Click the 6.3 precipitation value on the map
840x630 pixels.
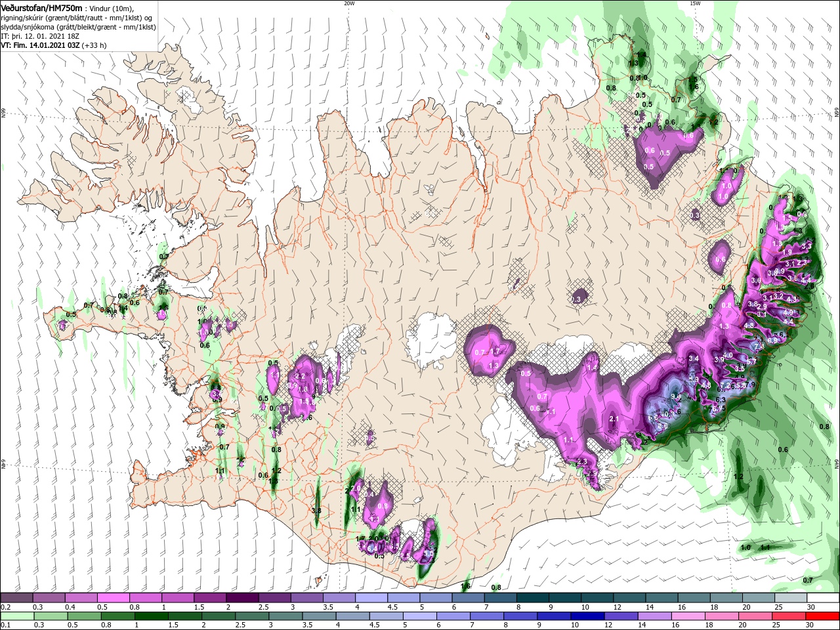(720, 400)
